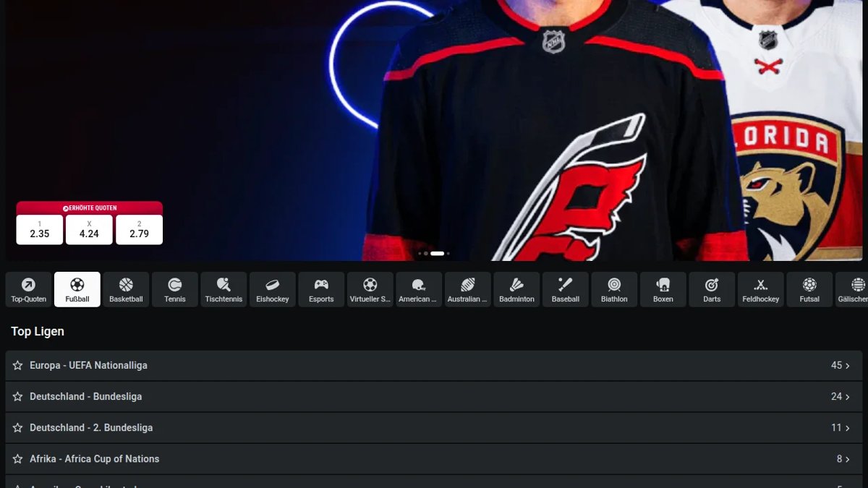Viewport: 868px width, 488px height.
Task: Star the Deutschland - Bundesliga league
Action: coord(17,397)
